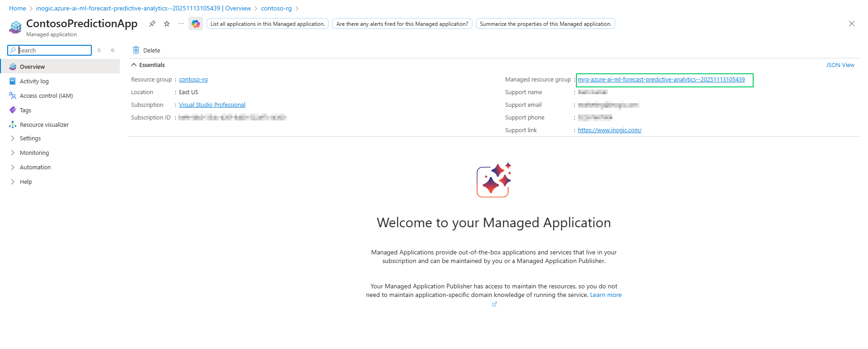Open the managed resource group link
Screen dimensions: 868x349
coord(661,80)
